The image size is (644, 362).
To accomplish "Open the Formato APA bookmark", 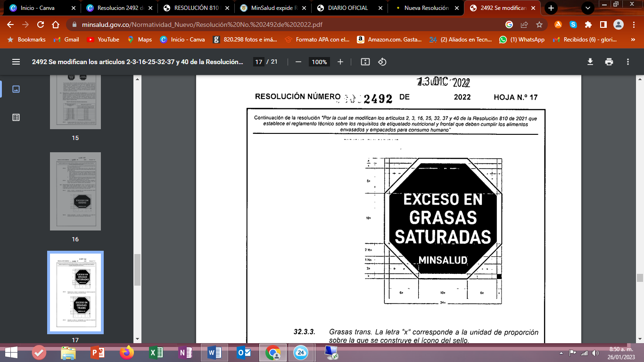I will tap(317, 40).
